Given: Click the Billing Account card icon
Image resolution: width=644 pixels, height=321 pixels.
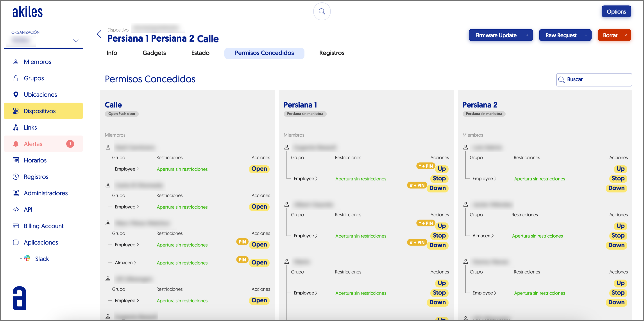Looking at the screenshot, I should 16,226.
